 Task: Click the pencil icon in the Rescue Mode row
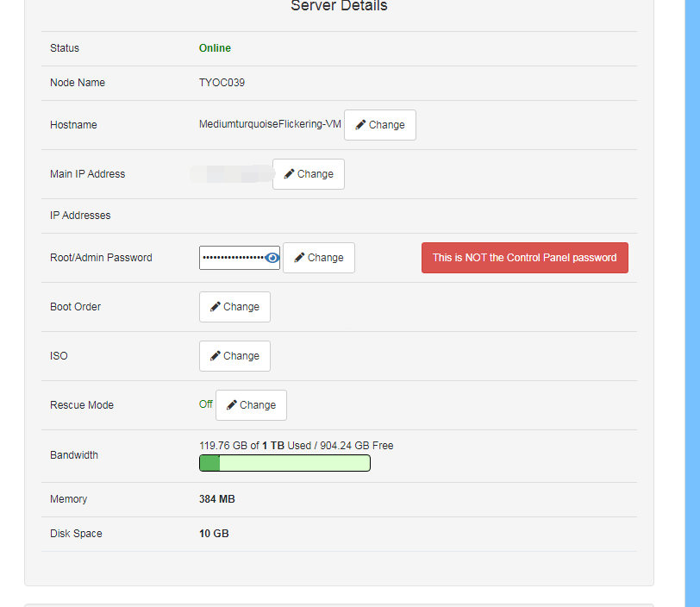point(232,405)
